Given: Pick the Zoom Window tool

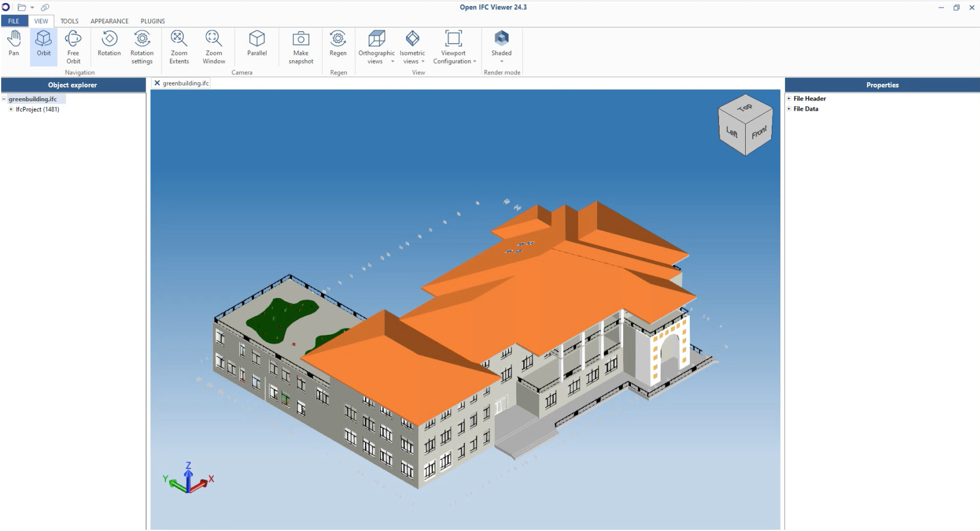Looking at the screenshot, I should 213,46.
